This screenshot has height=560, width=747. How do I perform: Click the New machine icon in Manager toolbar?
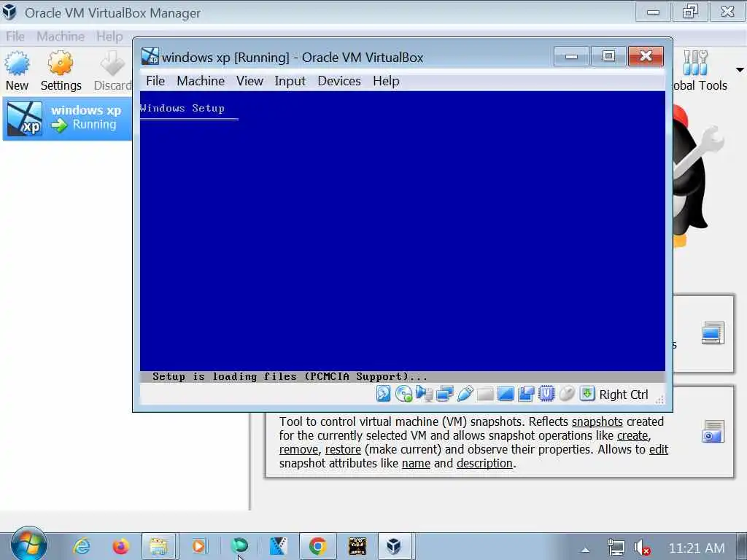tap(18, 71)
